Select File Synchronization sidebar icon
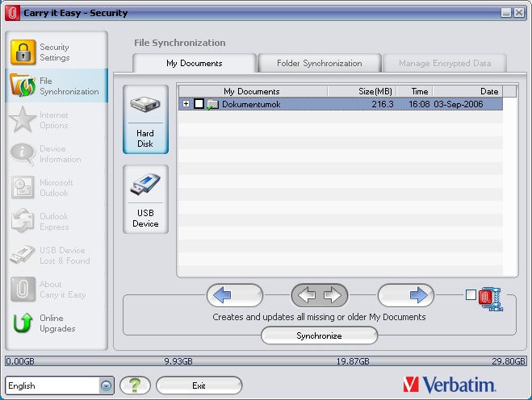Image resolution: width=532 pixels, height=400 pixels. (x=23, y=85)
